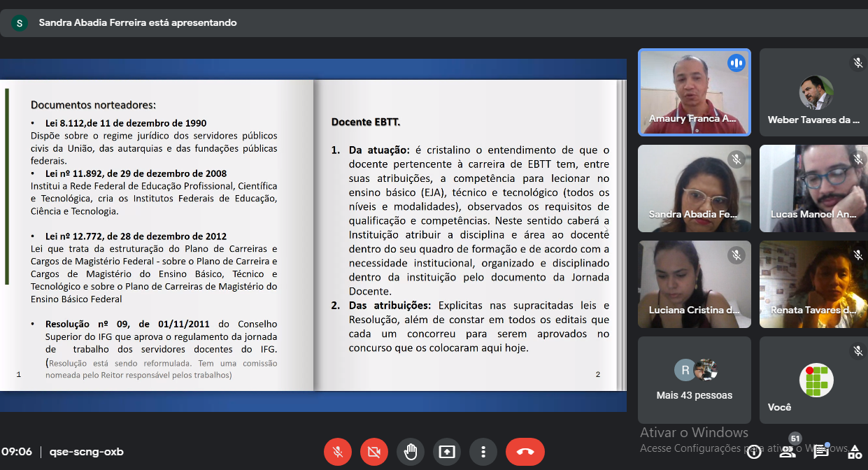Click the Sandra Abadia presenting banner
Viewport: 868px width, 470px height.
(138, 23)
